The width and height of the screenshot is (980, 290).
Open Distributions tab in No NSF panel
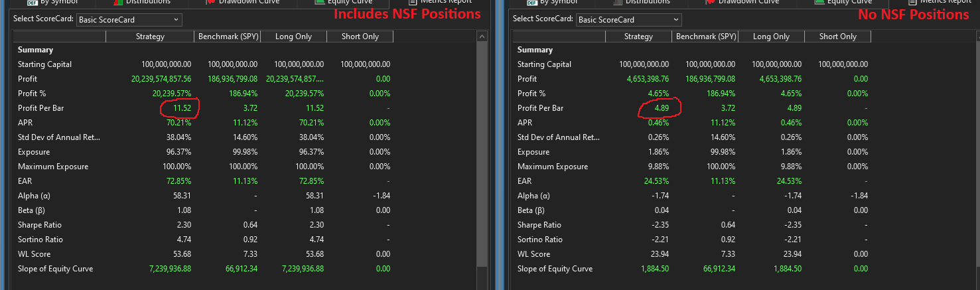tap(641, 3)
